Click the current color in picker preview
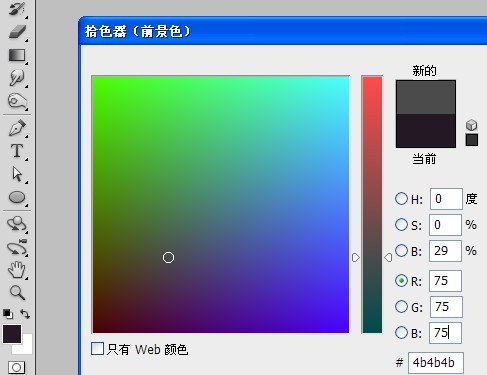Viewport: 487px width, 375px height. [x=426, y=131]
